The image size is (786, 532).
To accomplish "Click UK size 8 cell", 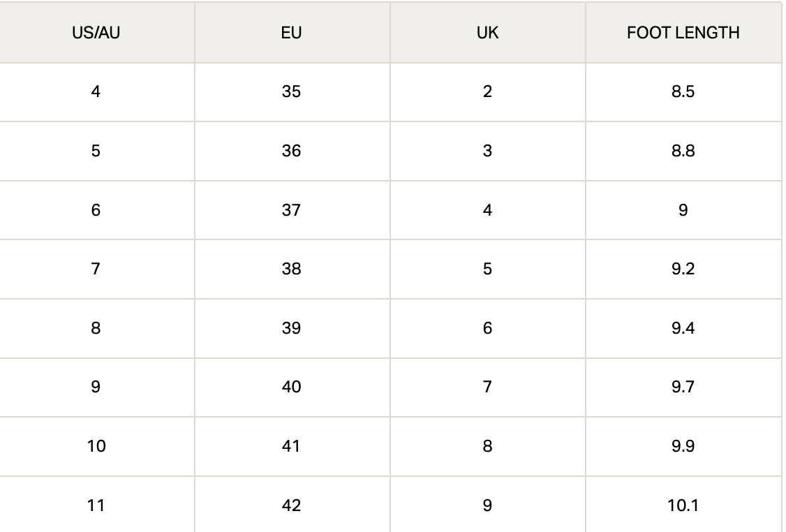I will (x=487, y=446).
